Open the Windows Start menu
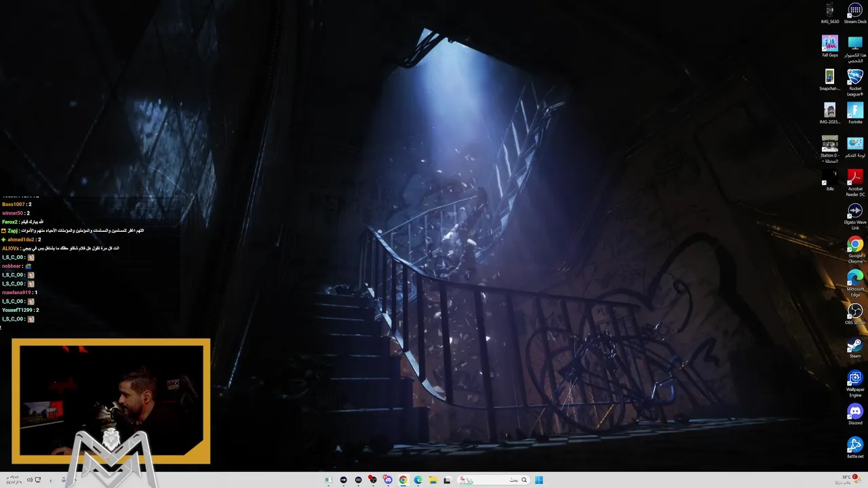Image resolution: width=868 pixels, height=488 pixels. 538,480
